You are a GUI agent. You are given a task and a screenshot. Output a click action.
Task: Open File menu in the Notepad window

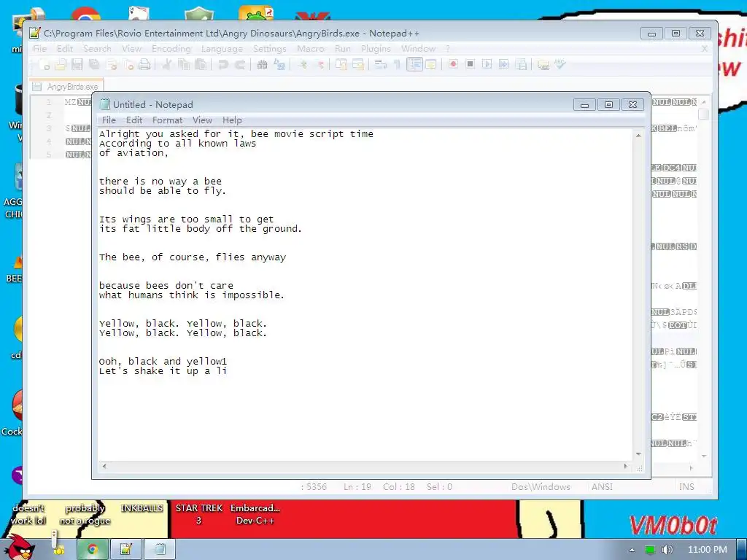click(x=109, y=120)
